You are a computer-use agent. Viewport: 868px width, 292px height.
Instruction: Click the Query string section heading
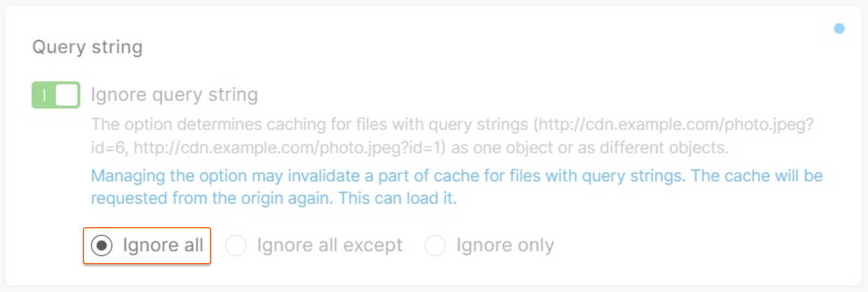coord(87,47)
